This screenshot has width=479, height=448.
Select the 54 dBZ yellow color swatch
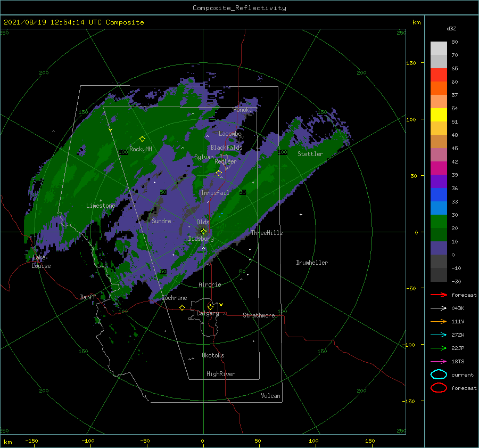(439, 115)
